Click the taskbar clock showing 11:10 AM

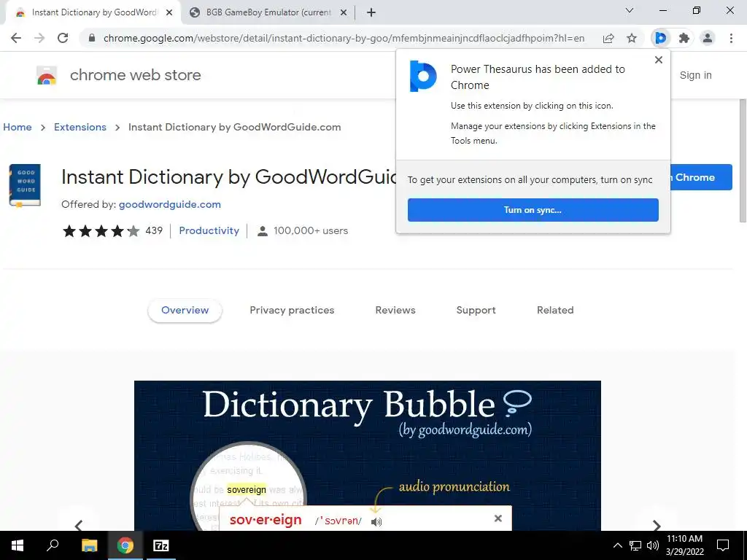[x=684, y=545]
